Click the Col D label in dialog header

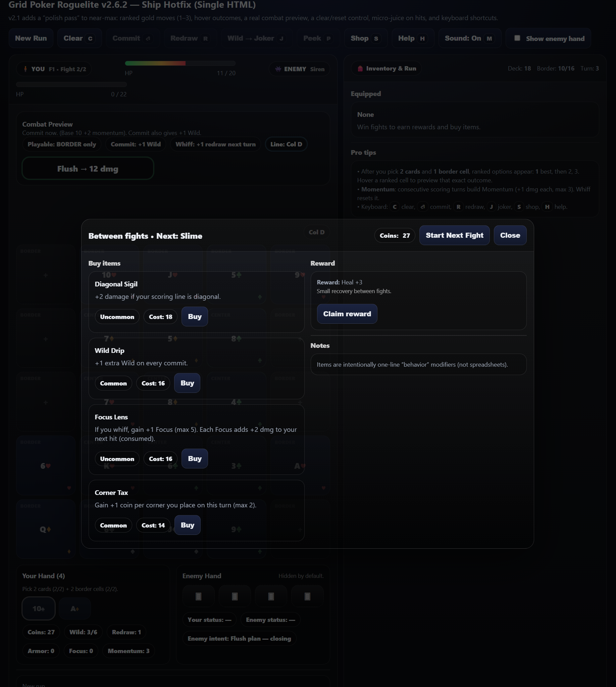pos(316,232)
